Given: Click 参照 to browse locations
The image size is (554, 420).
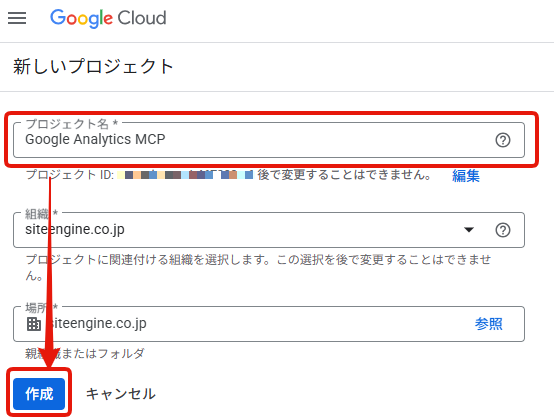Looking at the screenshot, I should [488, 324].
